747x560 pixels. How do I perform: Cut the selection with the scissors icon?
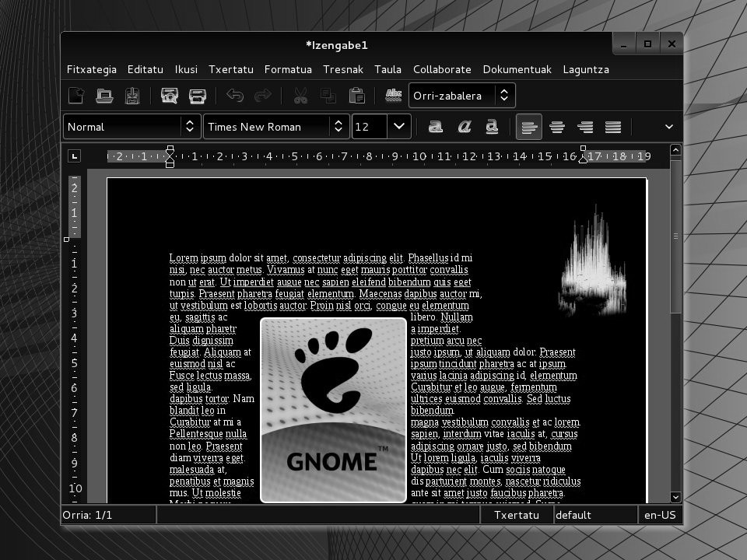(x=300, y=96)
